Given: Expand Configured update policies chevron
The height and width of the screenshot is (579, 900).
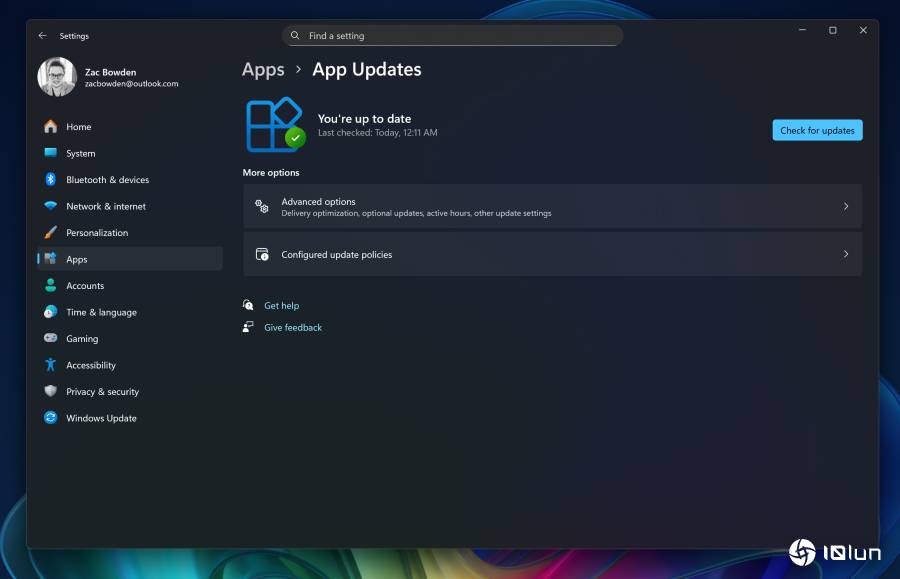Looking at the screenshot, I should [x=845, y=254].
